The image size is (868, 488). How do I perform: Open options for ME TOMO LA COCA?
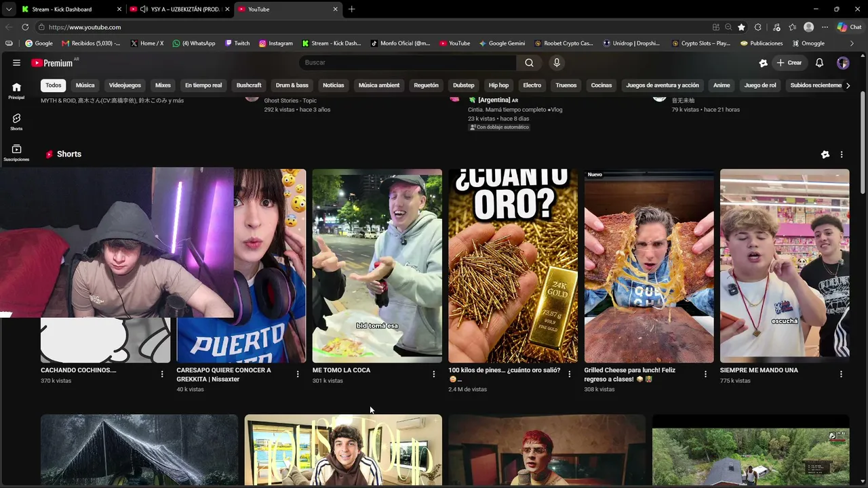pyautogui.click(x=434, y=373)
